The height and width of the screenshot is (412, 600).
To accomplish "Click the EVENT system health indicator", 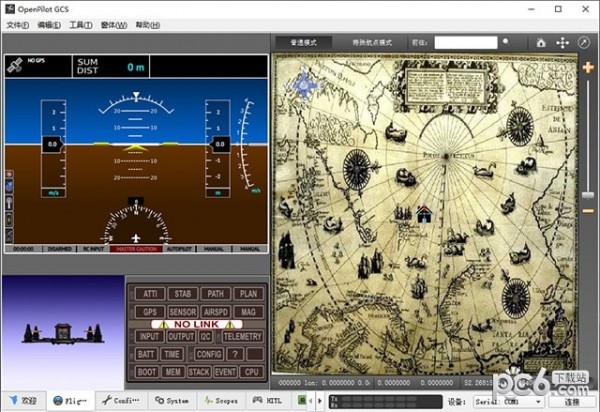I will [225, 372].
